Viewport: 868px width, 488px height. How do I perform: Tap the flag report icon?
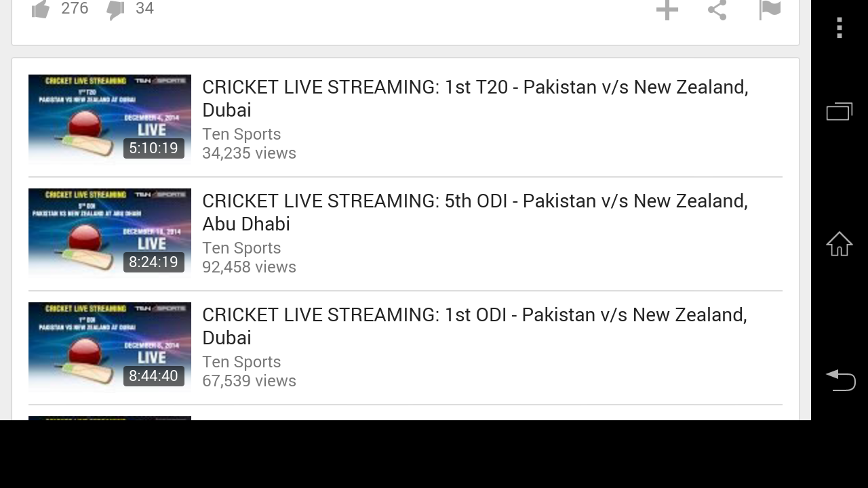click(770, 9)
